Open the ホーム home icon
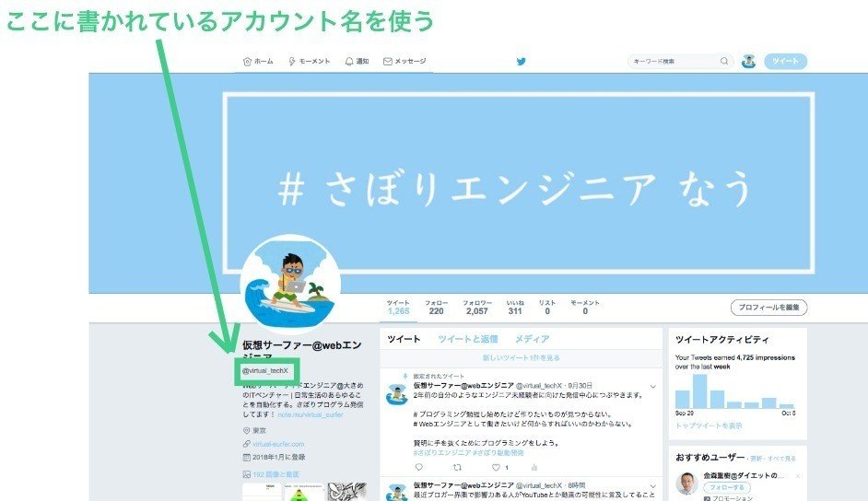 click(x=247, y=62)
